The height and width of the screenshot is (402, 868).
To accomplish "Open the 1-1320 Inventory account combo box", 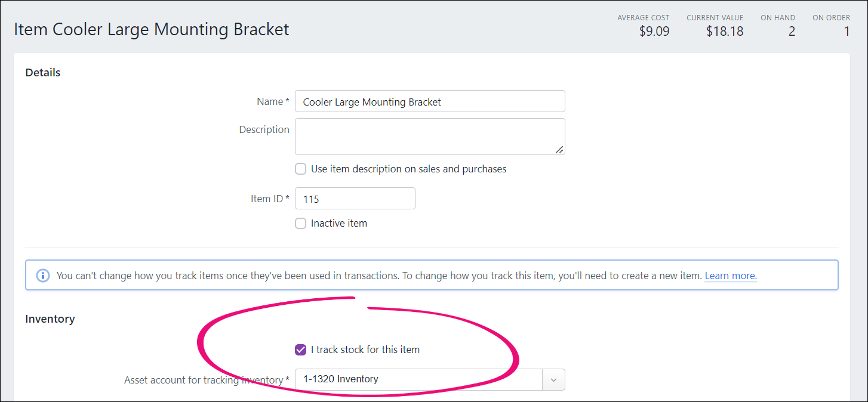I will [x=418, y=379].
